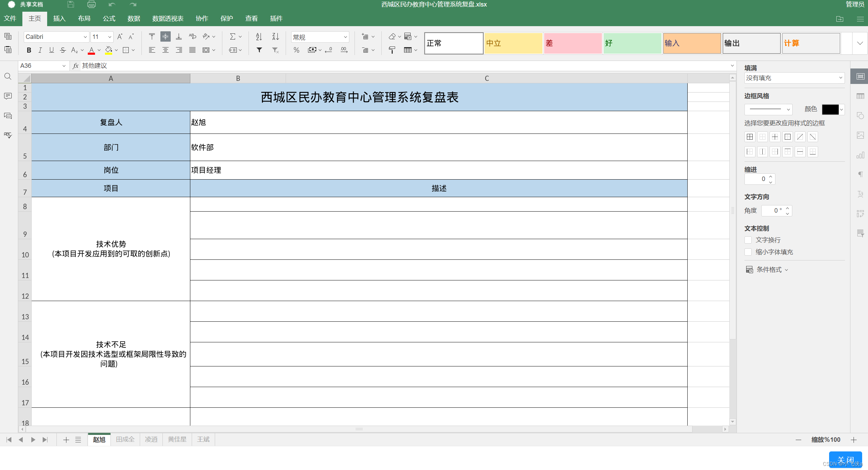Open the search icon in left sidebar
Viewport: 868px width, 470px height.
point(8,76)
